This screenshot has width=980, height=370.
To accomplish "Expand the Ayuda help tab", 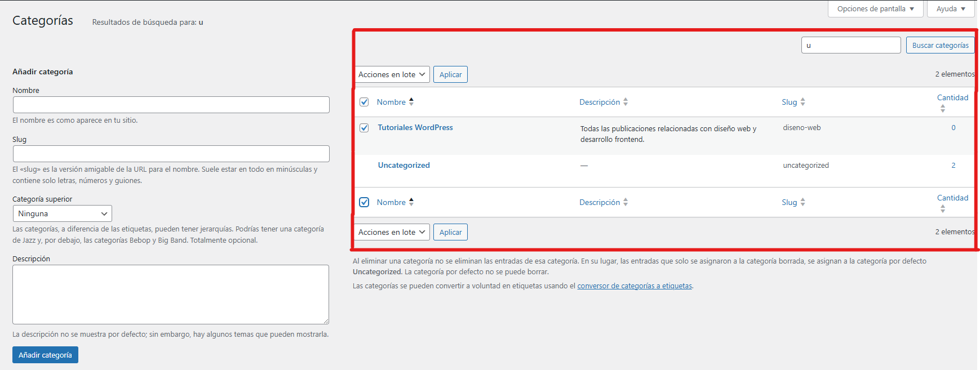I will 950,9.
